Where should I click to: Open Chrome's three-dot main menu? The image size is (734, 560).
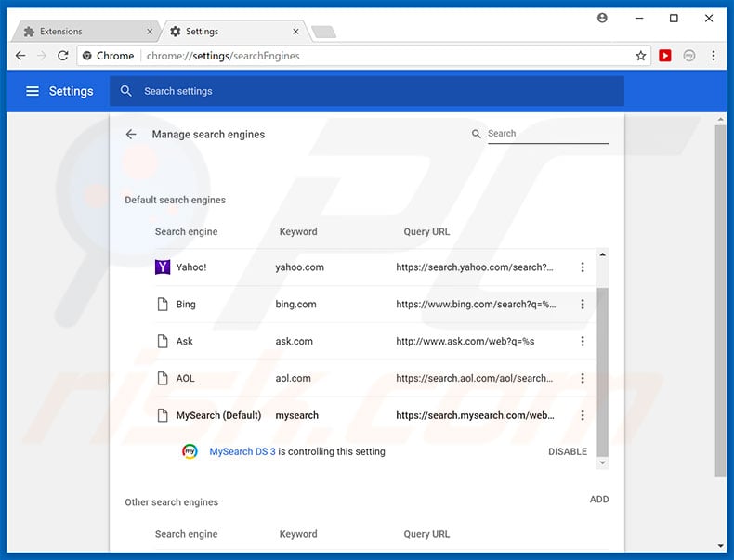point(714,56)
